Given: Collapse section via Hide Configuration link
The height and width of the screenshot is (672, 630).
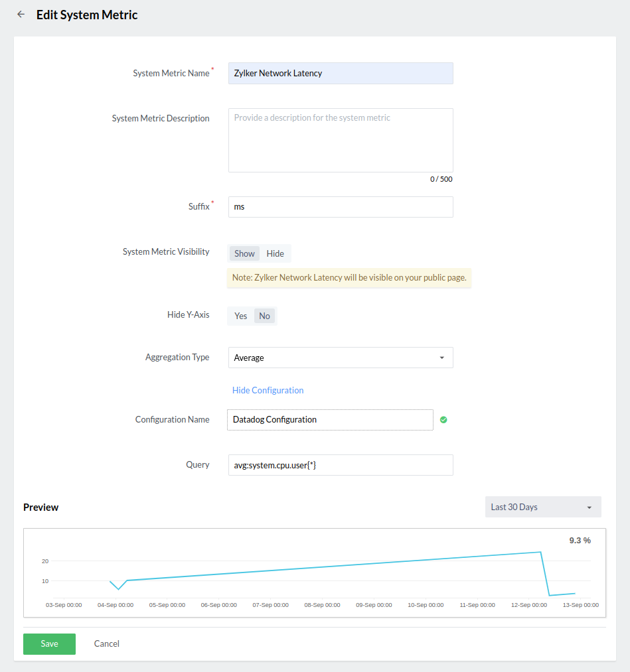Looking at the screenshot, I should pyautogui.click(x=268, y=390).
